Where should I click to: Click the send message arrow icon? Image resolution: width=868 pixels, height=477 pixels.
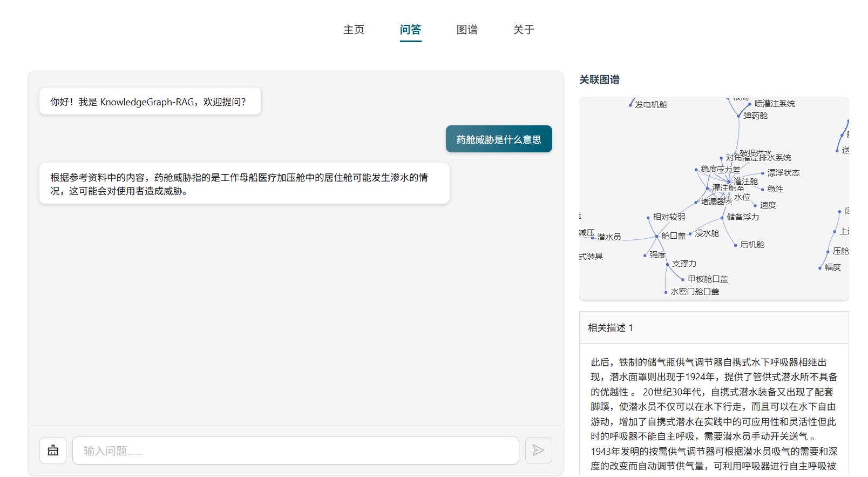(538, 451)
